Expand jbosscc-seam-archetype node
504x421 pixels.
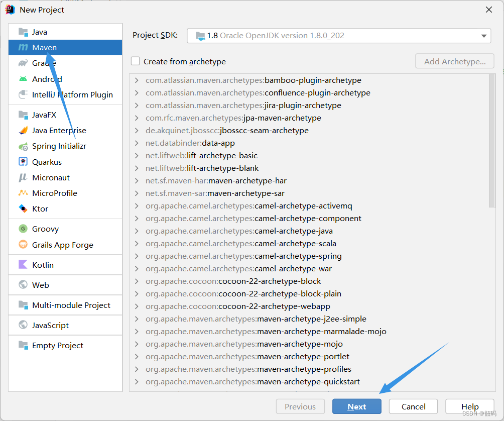click(137, 130)
